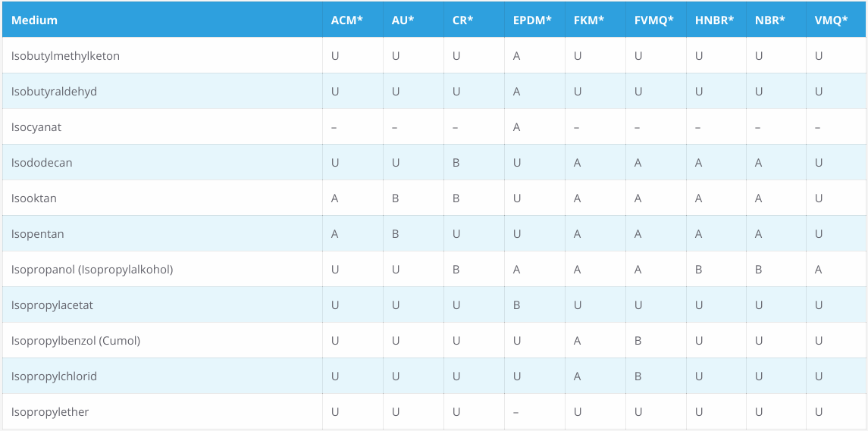This screenshot has height=431, width=868.
Task: Select the Isopropylether row label
Action: click(50, 411)
